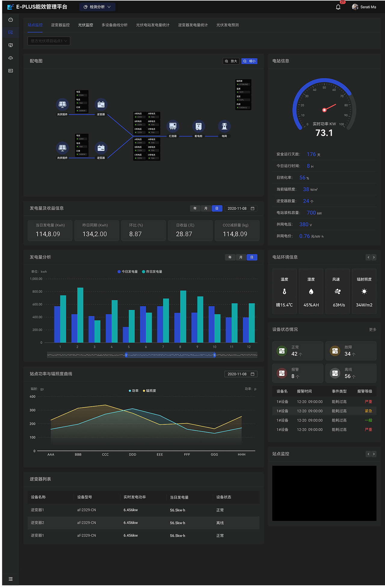
Task: Open the notification bell
Action: tap(338, 7)
